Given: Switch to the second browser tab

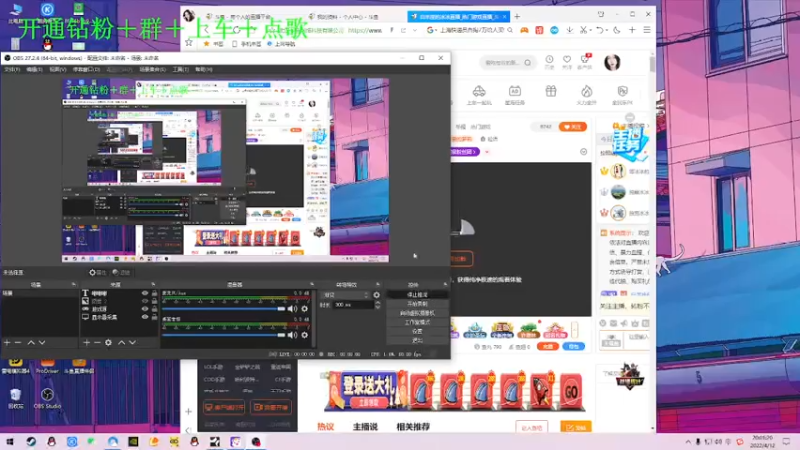Looking at the screenshot, I should [x=347, y=16].
